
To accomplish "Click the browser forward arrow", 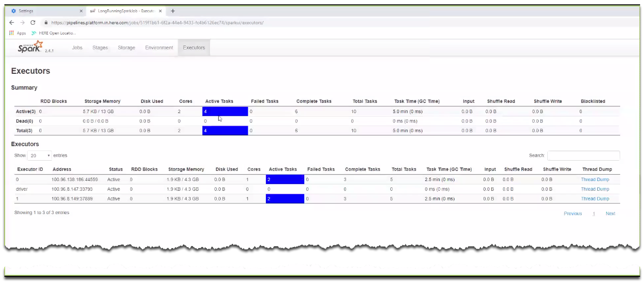I will coord(21,22).
